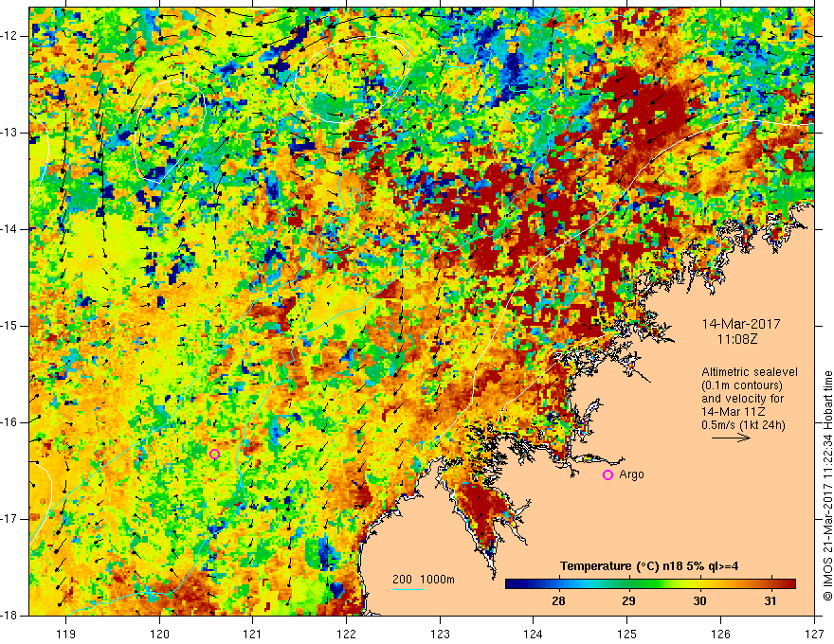834x644 pixels.
Task: Click the 'and velocity for' caption line
Action: point(742,399)
